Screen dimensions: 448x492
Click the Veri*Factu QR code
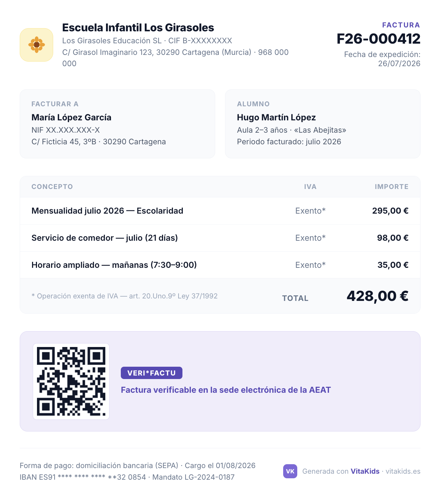(71, 381)
